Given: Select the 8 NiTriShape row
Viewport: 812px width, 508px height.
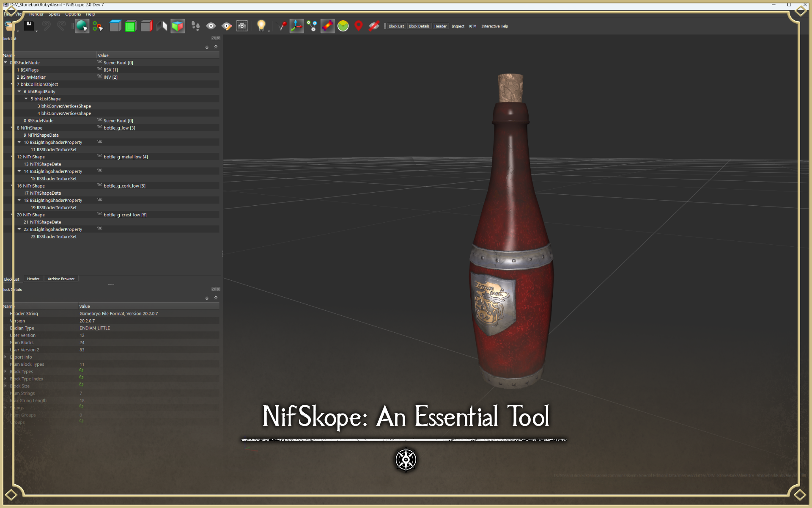Looking at the screenshot, I should [111, 128].
